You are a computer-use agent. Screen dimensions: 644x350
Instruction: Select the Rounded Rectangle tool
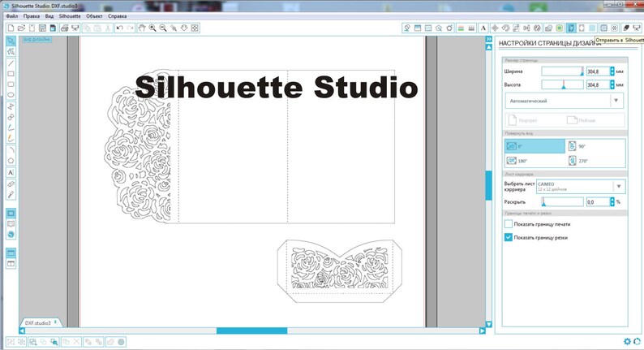point(11,84)
